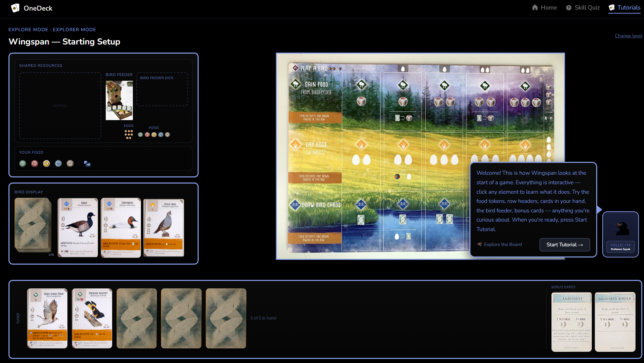The height and width of the screenshot is (363, 644).
Task: Click the Change level link
Action: [628, 36]
